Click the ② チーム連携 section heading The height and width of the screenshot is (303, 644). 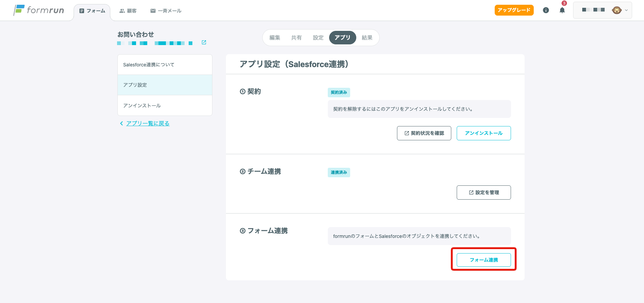[x=261, y=171]
